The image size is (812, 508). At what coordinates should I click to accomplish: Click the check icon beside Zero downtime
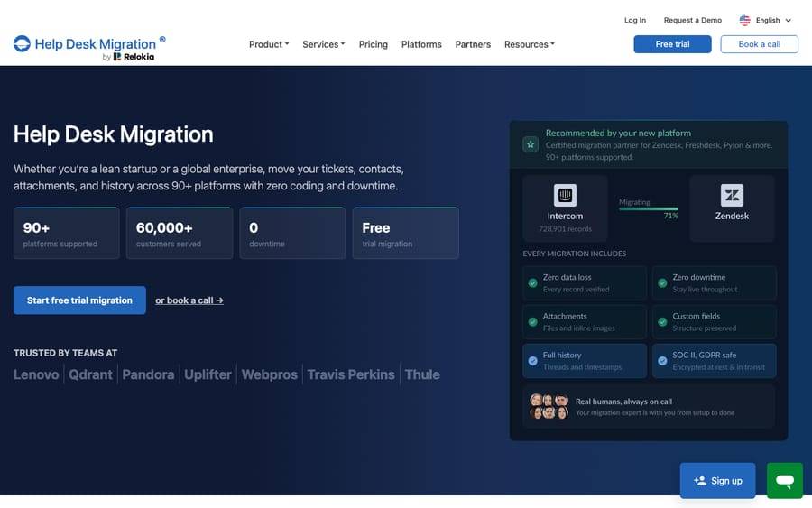pos(662,282)
